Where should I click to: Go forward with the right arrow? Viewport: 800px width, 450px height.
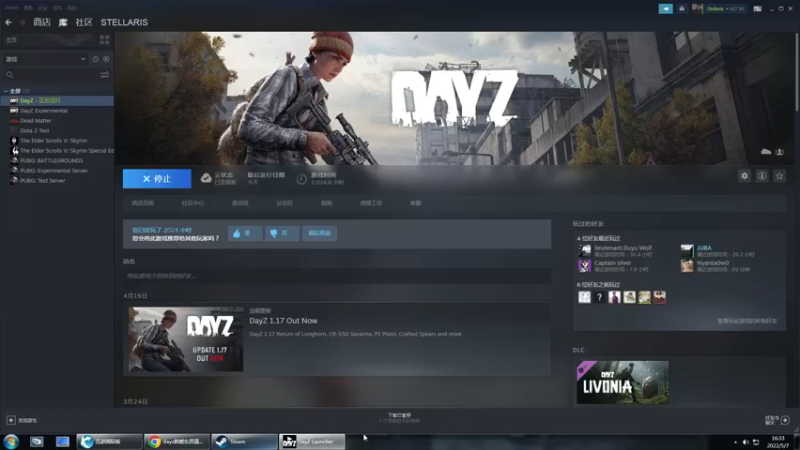click(x=22, y=22)
